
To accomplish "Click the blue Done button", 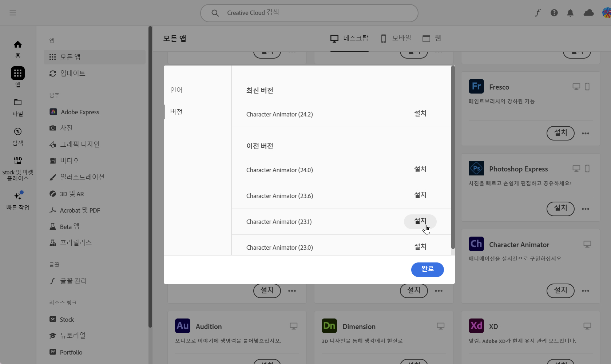I will (427, 269).
